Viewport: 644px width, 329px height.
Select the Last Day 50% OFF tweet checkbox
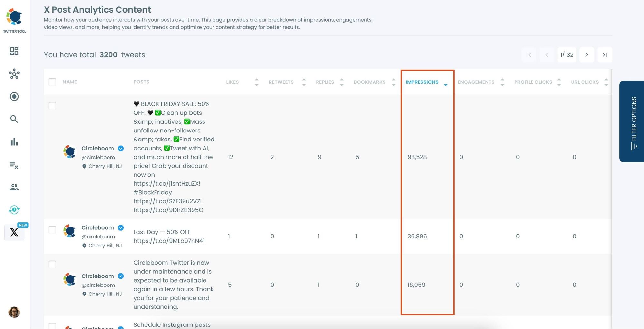click(52, 230)
